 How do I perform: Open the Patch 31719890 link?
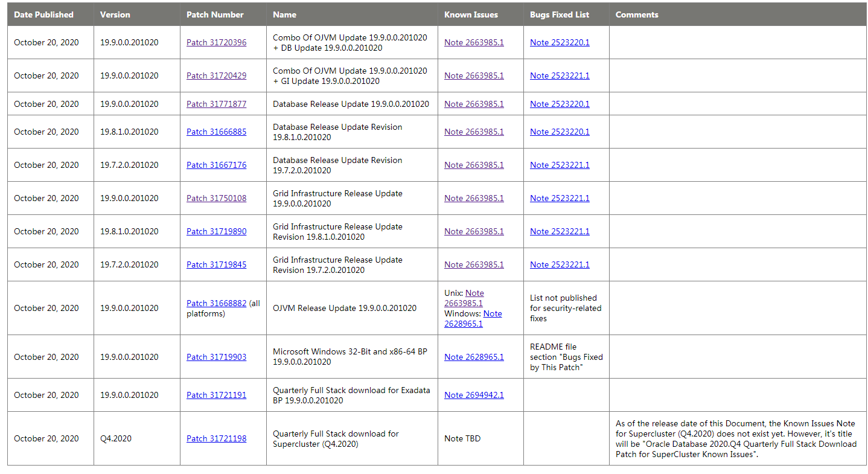tap(216, 231)
